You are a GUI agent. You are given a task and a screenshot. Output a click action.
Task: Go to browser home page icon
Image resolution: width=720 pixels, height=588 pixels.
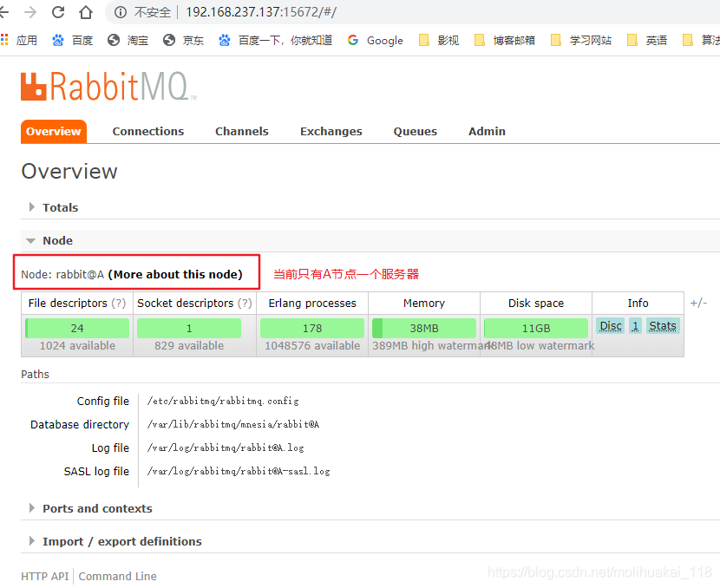click(86, 12)
